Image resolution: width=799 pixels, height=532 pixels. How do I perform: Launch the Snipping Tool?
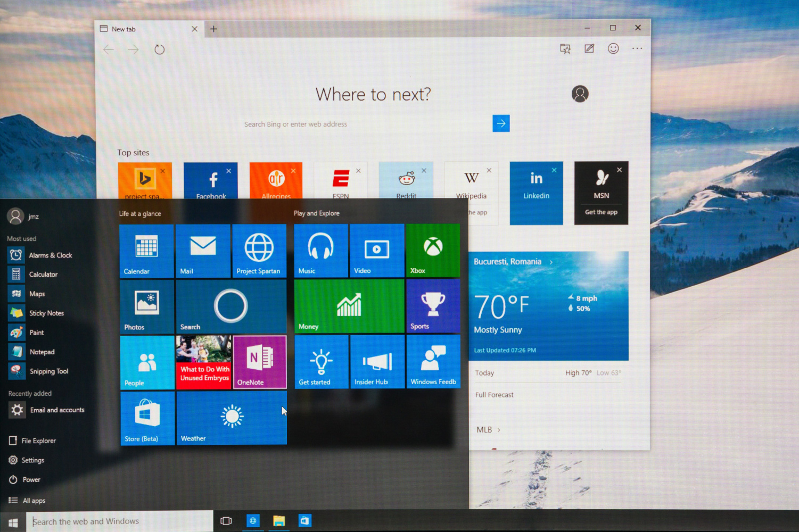click(48, 371)
